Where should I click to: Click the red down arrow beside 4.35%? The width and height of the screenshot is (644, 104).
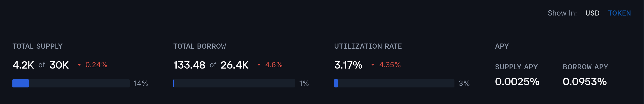click(x=373, y=65)
